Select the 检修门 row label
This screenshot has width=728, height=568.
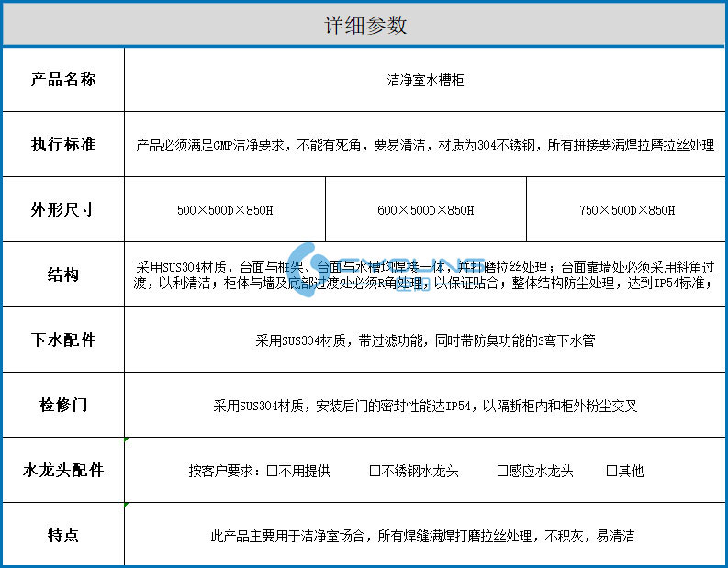pyautogui.click(x=62, y=405)
